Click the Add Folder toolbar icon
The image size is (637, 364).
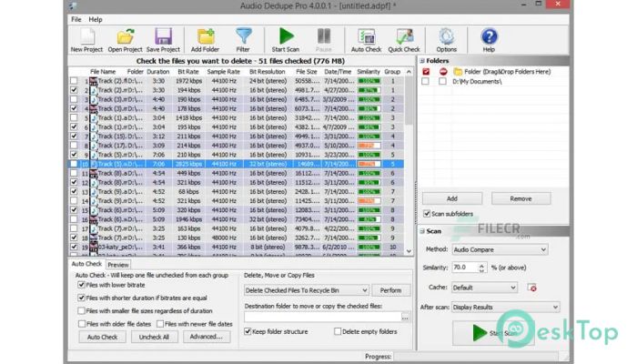(206, 36)
